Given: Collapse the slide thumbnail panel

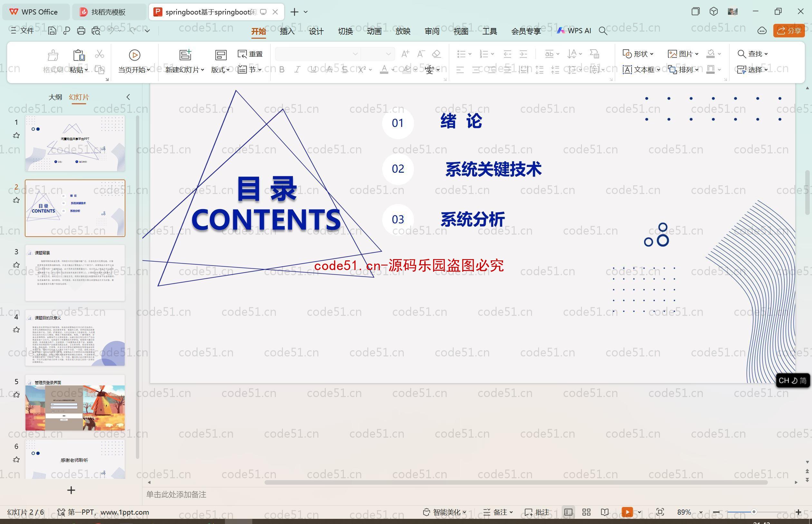Looking at the screenshot, I should coord(128,97).
